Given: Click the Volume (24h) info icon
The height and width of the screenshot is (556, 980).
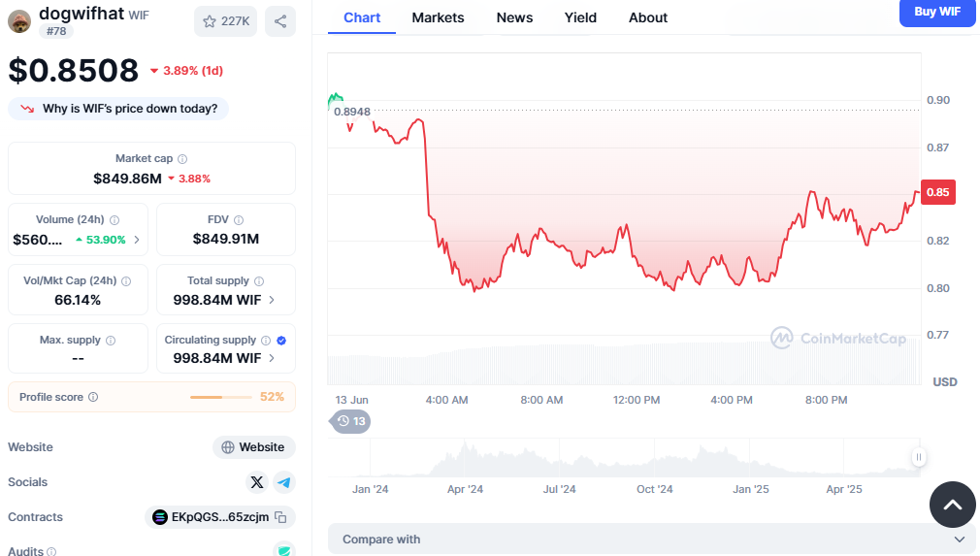Looking at the screenshot, I should click(114, 220).
